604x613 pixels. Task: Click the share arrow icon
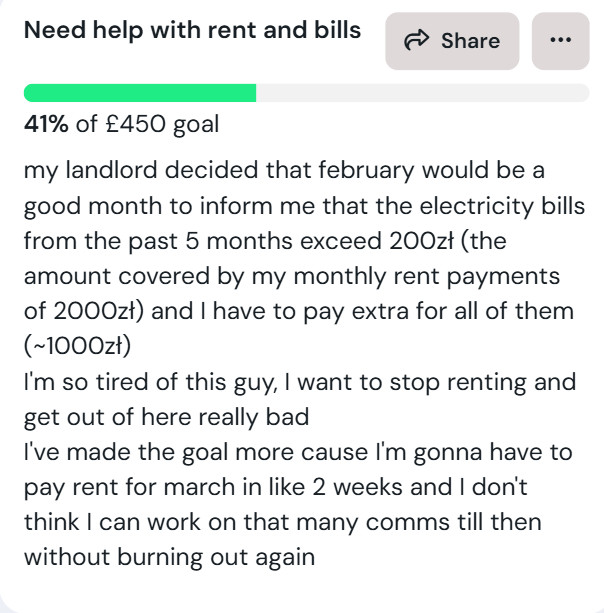pyautogui.click(x=416, y=41)
